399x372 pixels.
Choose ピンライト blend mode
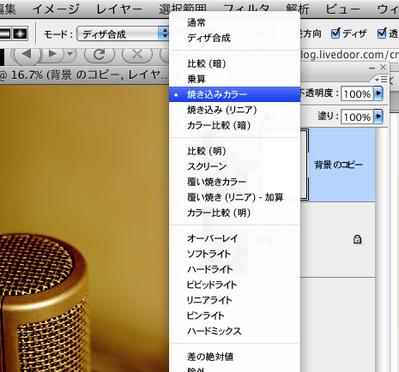coord(235,315)
